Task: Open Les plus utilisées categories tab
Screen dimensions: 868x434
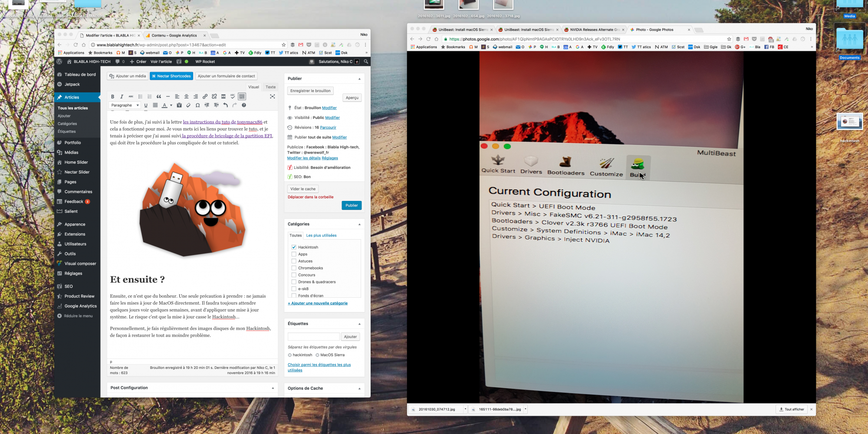Action: click(x=321, y=235)
